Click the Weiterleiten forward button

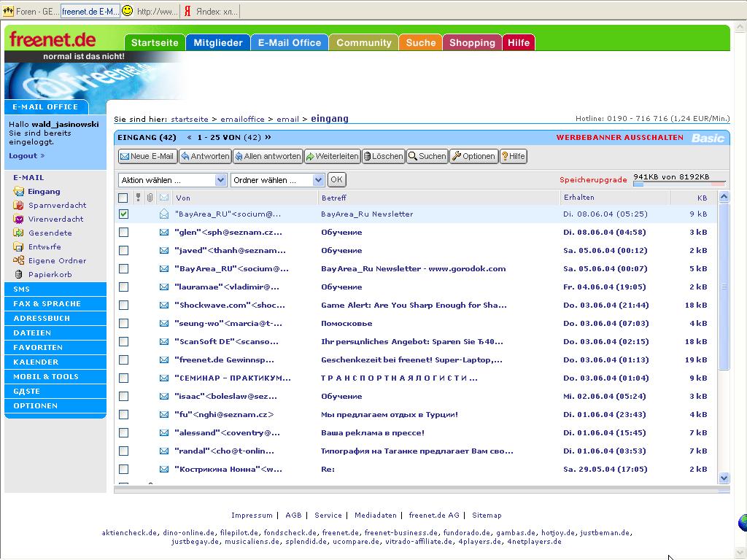point(332,156)
